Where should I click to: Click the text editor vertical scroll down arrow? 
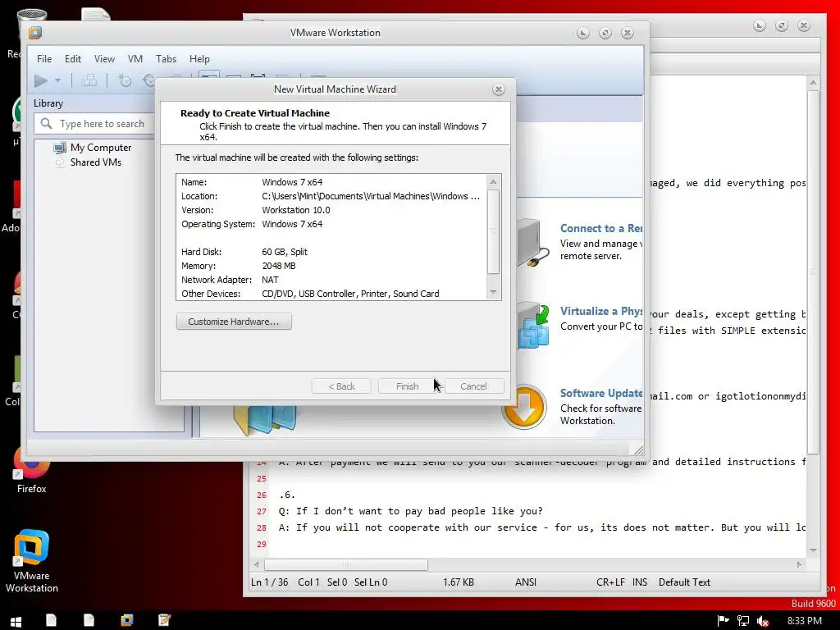[x=813, y=550]
